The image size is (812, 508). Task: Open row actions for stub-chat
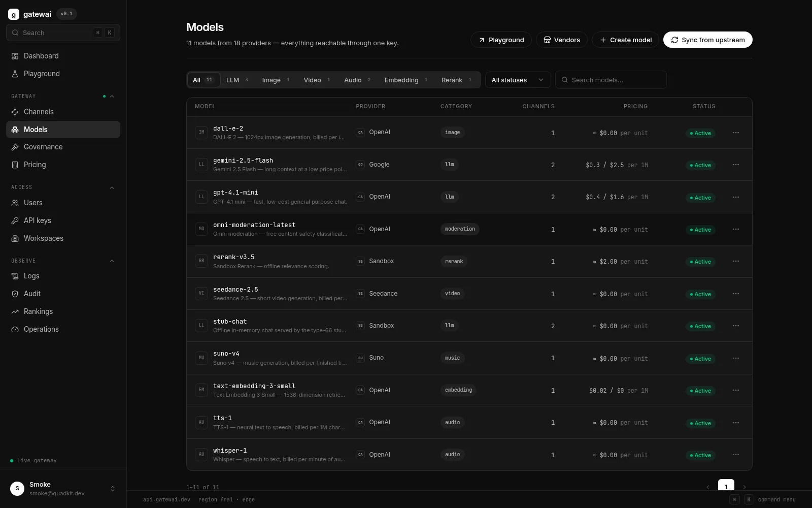tap(736, 326)
